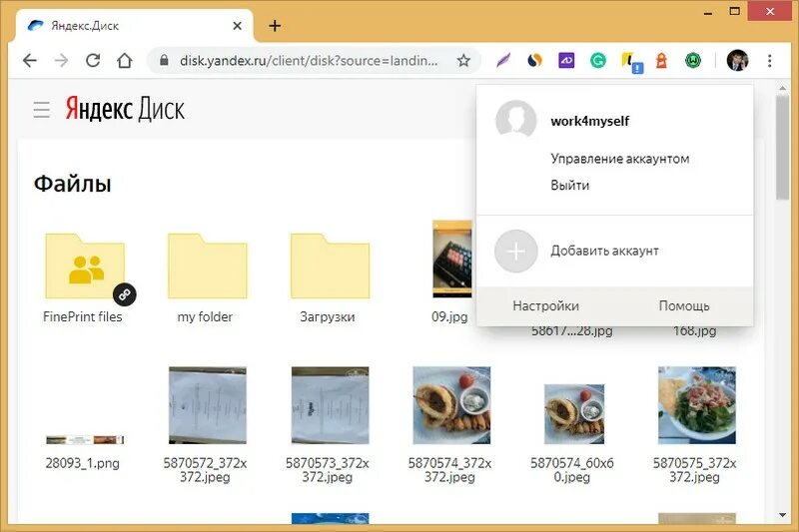The width and height of the screenshot is (799, 532).
Task: Click the green round W extension icon
Action: tap(693, 61)
